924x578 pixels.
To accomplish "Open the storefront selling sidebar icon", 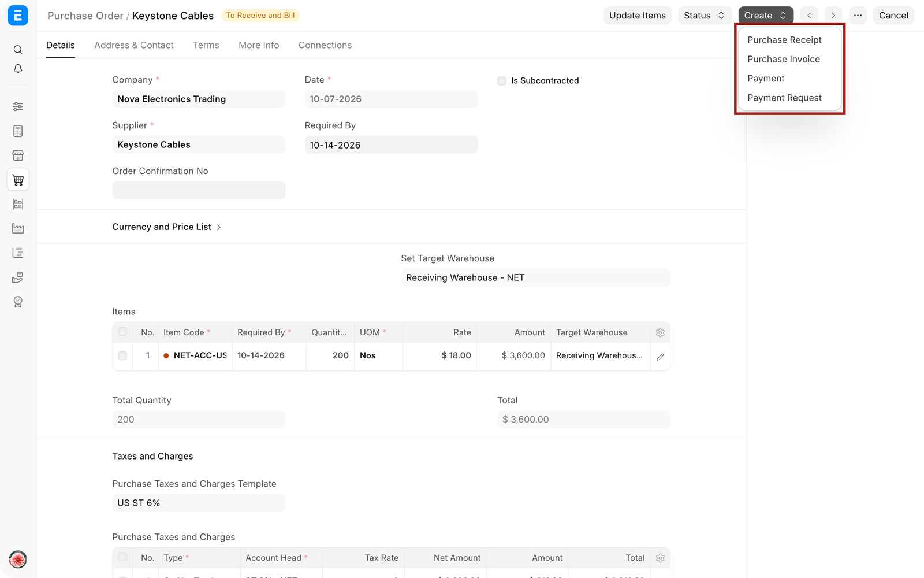I will (x=18, y=155).
